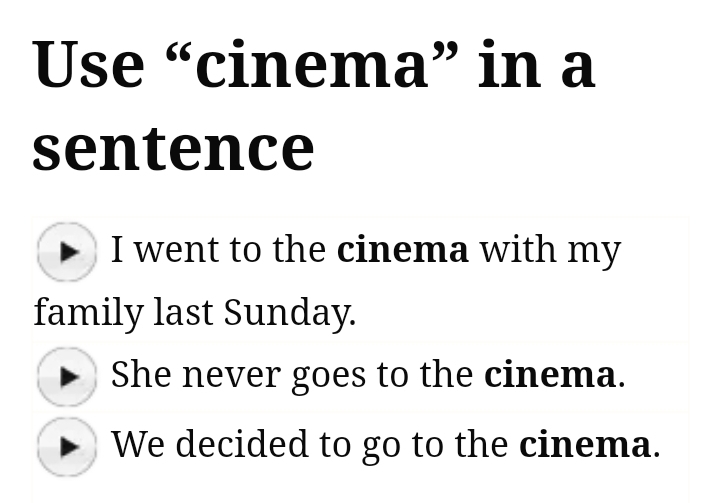Click the words "with my" in first sentence
This screenshot has width=720, height=503.
click(x=550, y=250)
